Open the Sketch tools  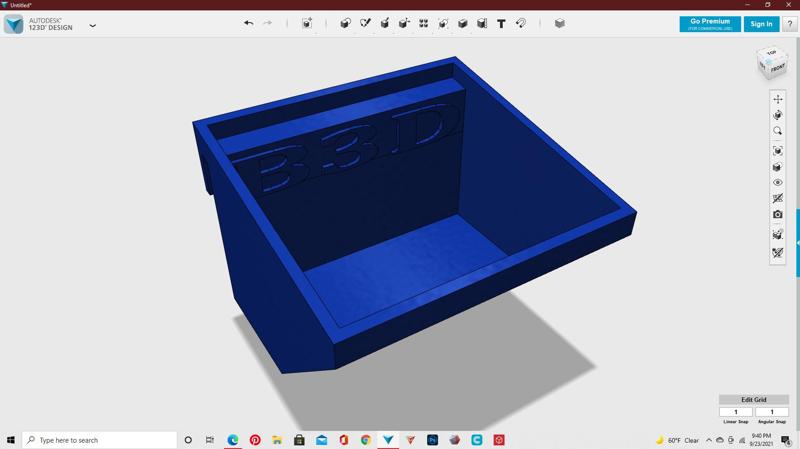[365, 23]
